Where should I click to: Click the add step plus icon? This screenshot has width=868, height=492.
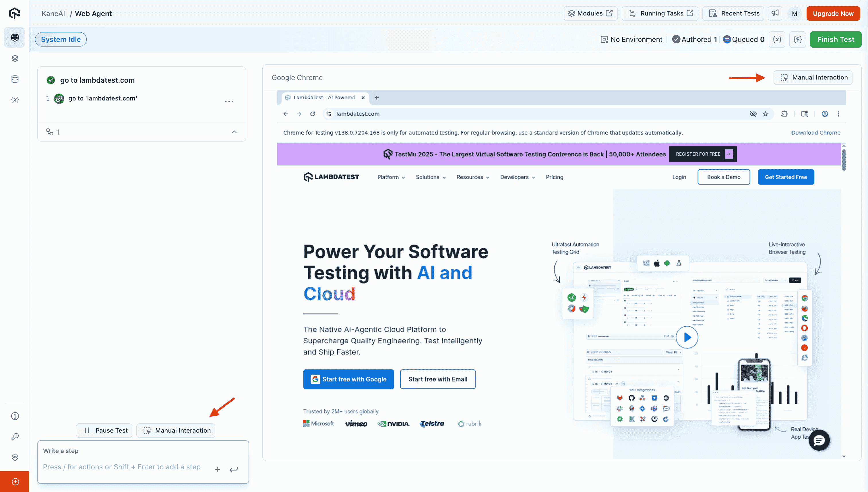(x=218, y=470)
